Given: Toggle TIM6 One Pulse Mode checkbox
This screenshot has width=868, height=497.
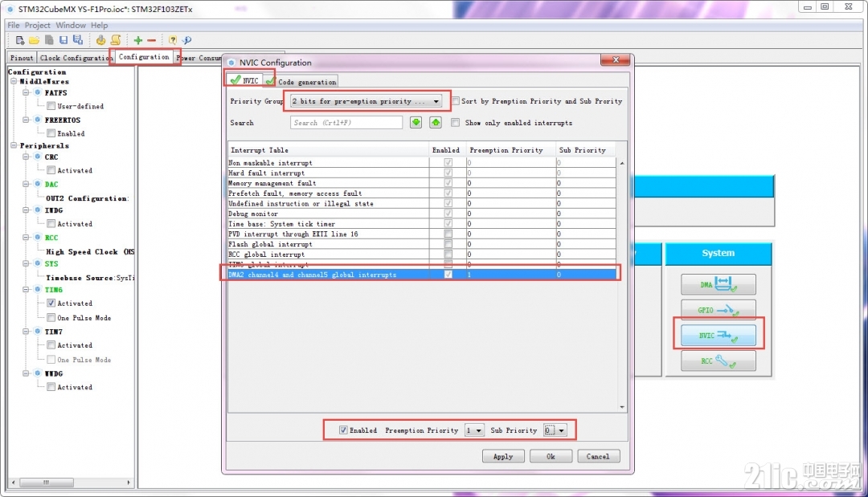Looking at the screenshot, I should click(x=51, y=317).
